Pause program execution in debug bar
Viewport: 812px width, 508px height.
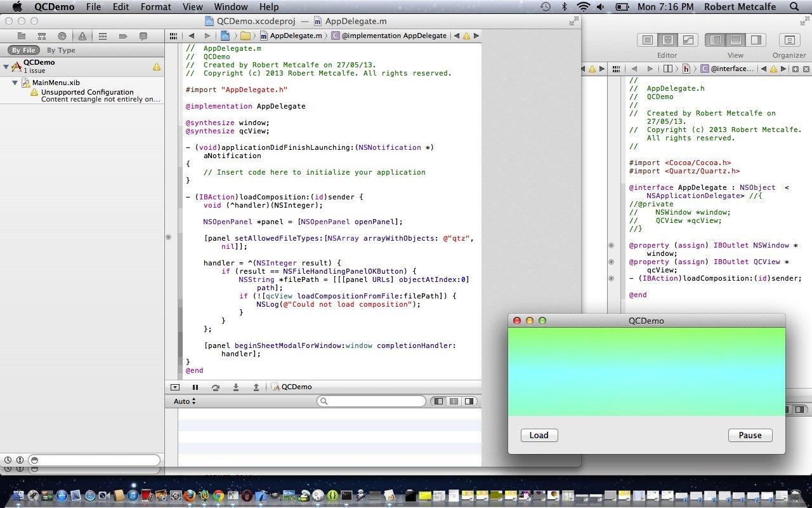coord(195,387)
